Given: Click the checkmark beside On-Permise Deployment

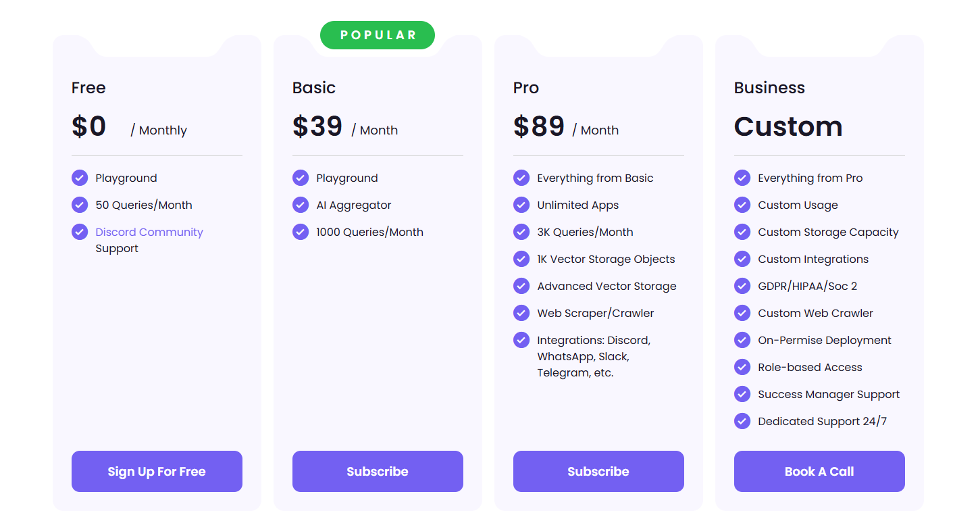Looking at the screenshot, I should coord(742,340).
